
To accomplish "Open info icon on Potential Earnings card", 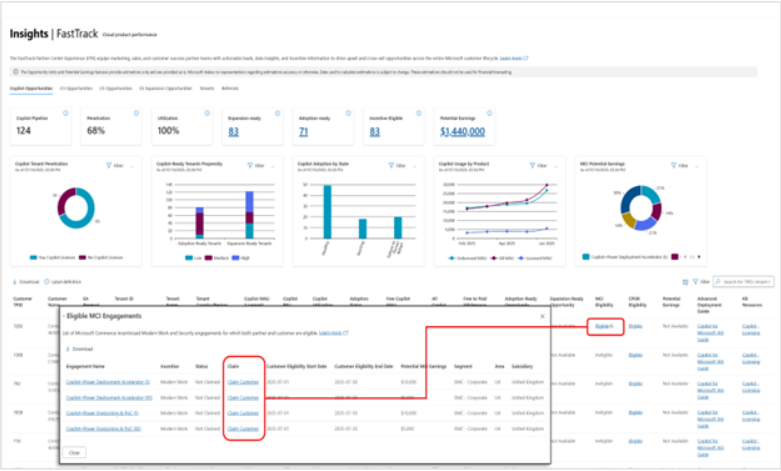I will 490,114.
